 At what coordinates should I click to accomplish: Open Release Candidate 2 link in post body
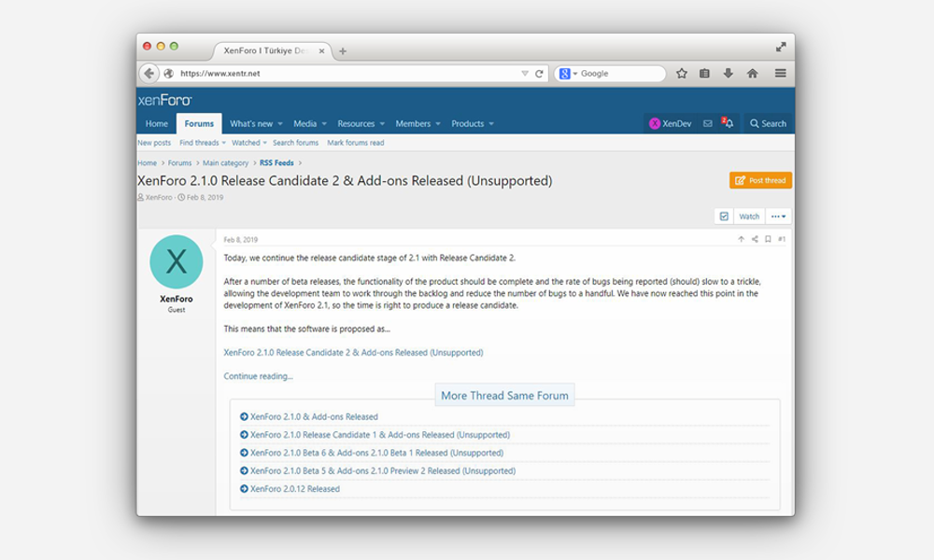point(353,352)
